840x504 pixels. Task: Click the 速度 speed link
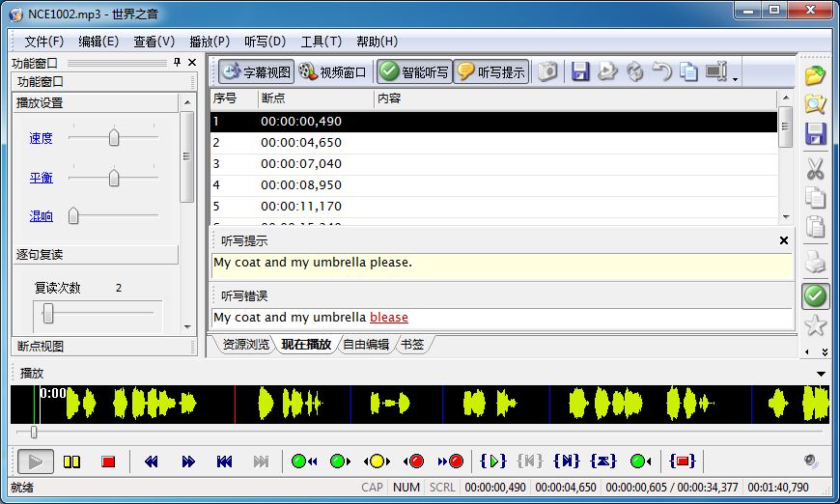pos(41,138)
